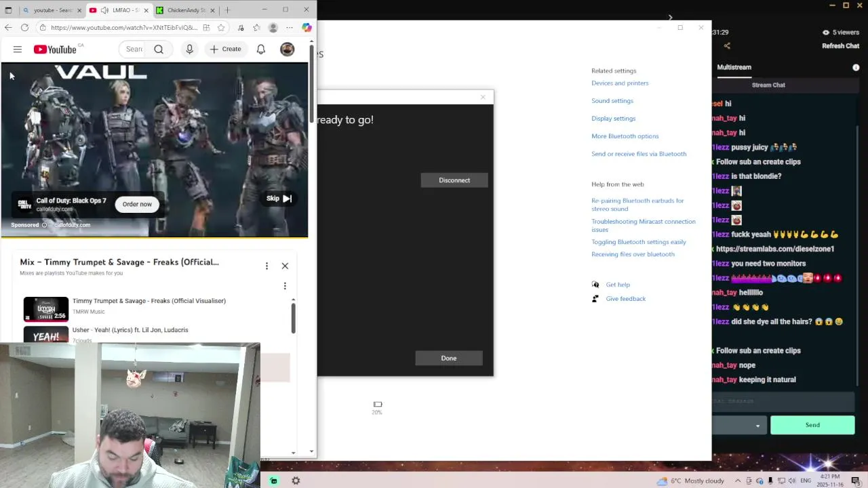The height and width of the screenshot is (488, 868).
Task: Open Send or receive files via Bluetooth
Action: (x=639, y=154)
